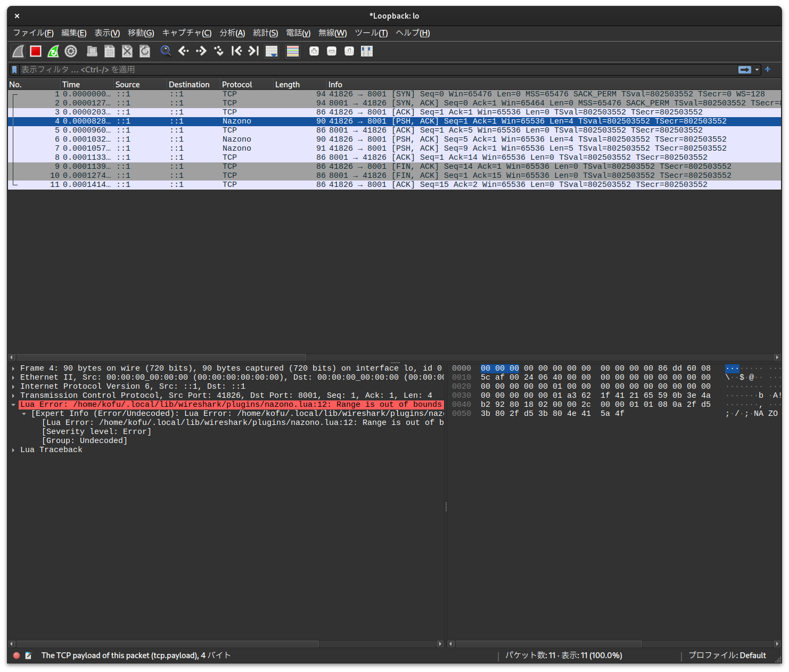Open the display filter history dropdown
Viewport: 789px width, 672px height.
pos(757,70)
